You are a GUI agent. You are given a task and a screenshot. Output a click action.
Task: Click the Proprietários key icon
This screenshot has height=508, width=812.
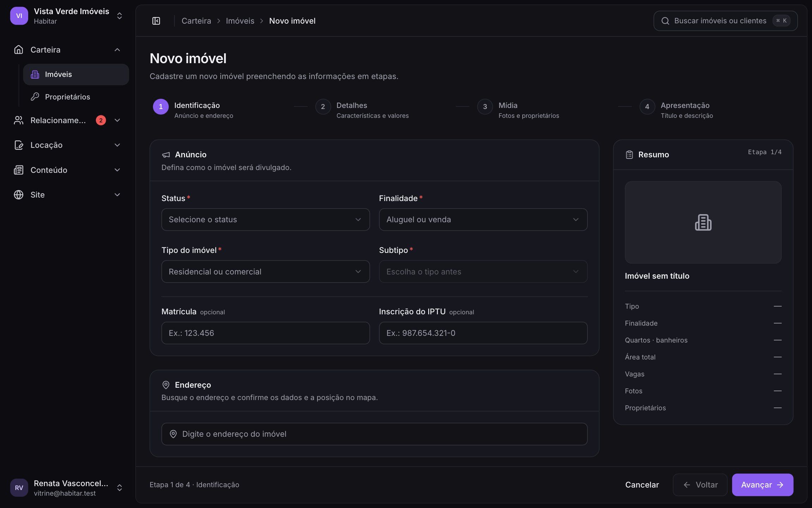coord(35,97)
